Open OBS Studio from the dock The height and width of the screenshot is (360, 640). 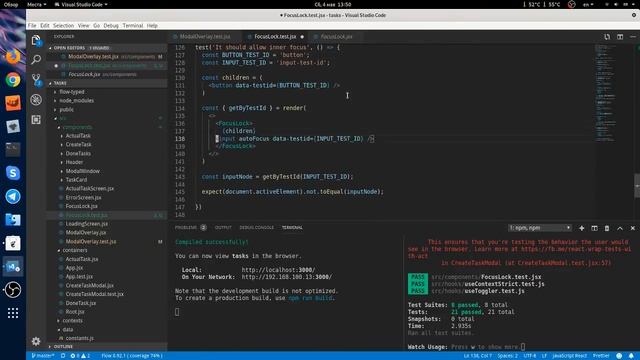pos(13,290)
